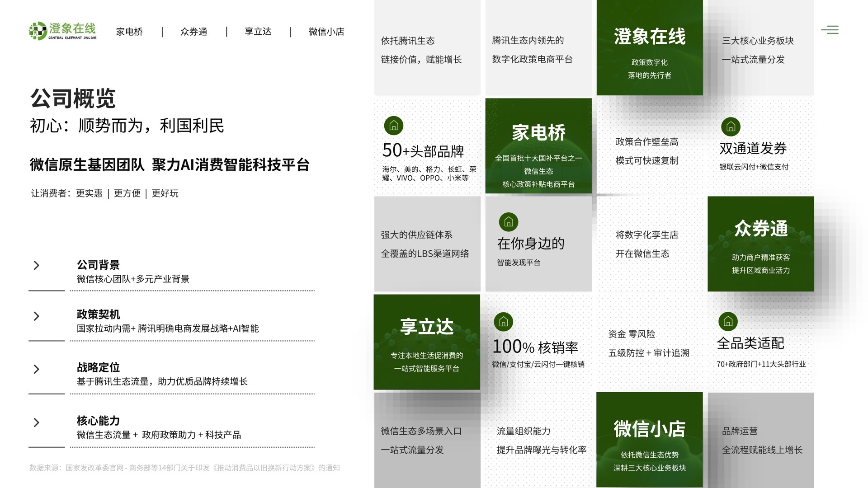
Task: Expand the 政策契机 chevron arrow
Action: pyautogui.click(x=37, y=316)
